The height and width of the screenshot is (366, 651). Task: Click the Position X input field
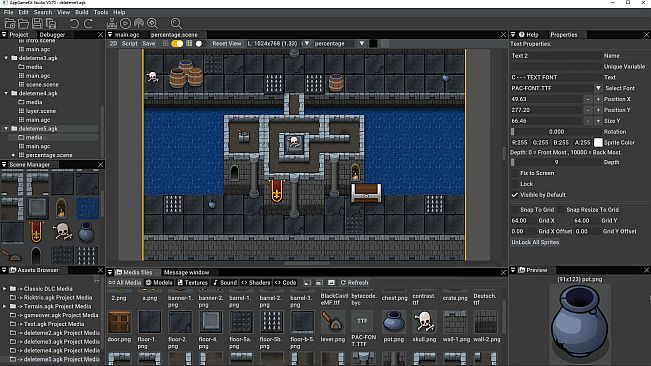tap(546, 99)
